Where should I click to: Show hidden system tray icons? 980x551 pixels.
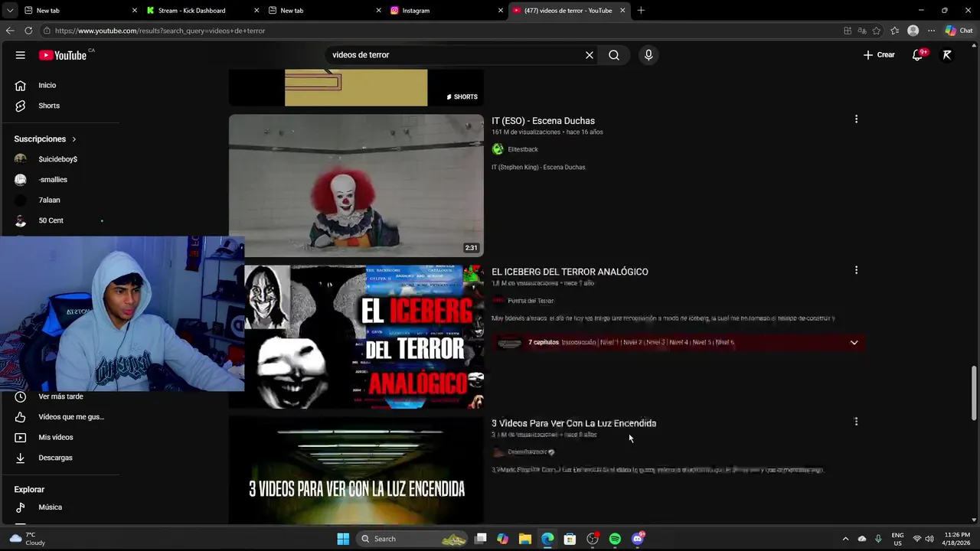(x=845, y=539)
